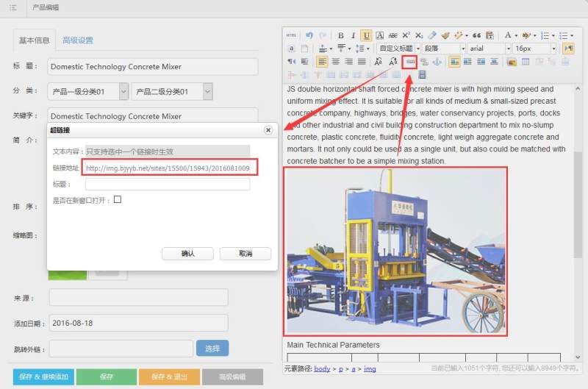Image resolution: width=588 pixels, height=389 pixels.
Task: Click the hyperlink insert icon
Action: (411, 62)
